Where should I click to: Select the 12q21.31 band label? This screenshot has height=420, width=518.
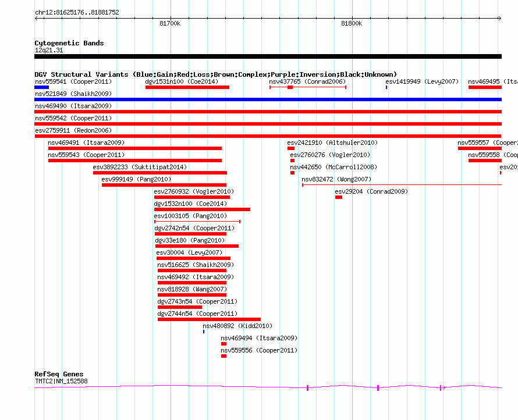click(49, 50)
